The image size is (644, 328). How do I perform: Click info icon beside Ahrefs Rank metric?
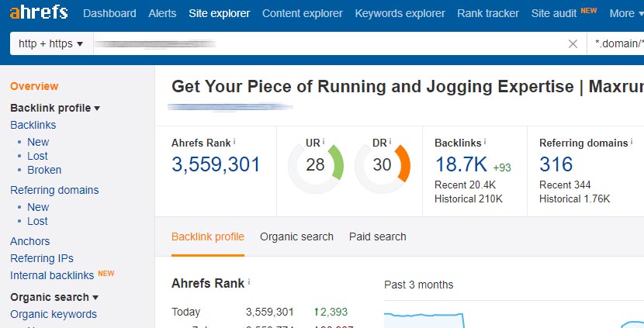click(234, 143)
